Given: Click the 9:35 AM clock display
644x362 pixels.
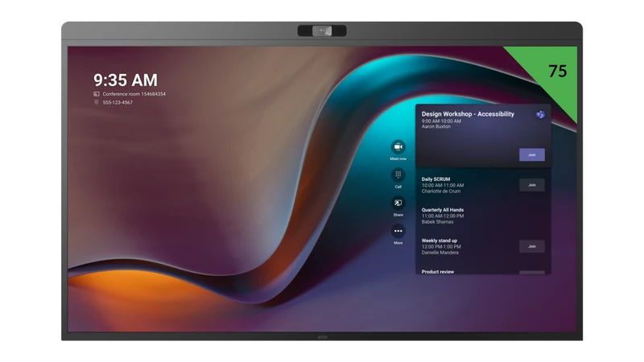Looking at the screenshot, I should (126, 80).
